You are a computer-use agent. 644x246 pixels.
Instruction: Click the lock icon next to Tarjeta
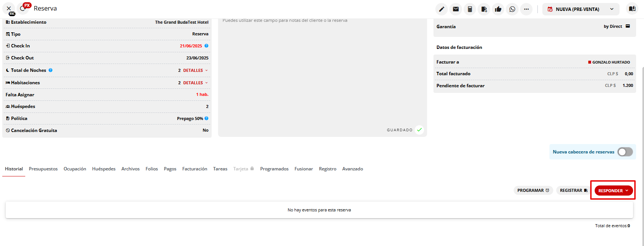252,169
